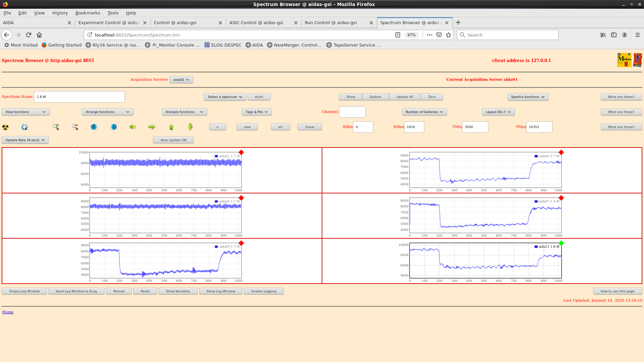Click the aida11 1.8.W blue legend swatch
This screenshot has height=362, width=644.
(x=536, y=247)
